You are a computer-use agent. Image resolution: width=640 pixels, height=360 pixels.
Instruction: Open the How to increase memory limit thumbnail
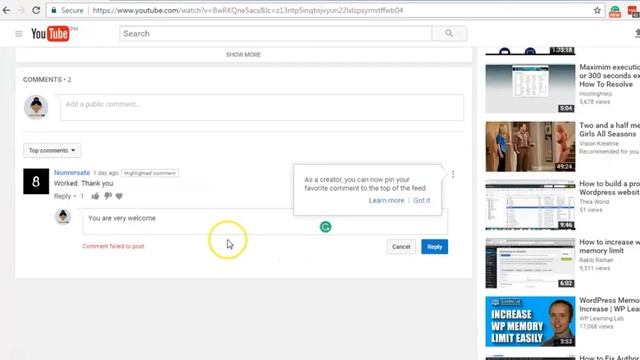pyautogui.click(x=530, y=263)
